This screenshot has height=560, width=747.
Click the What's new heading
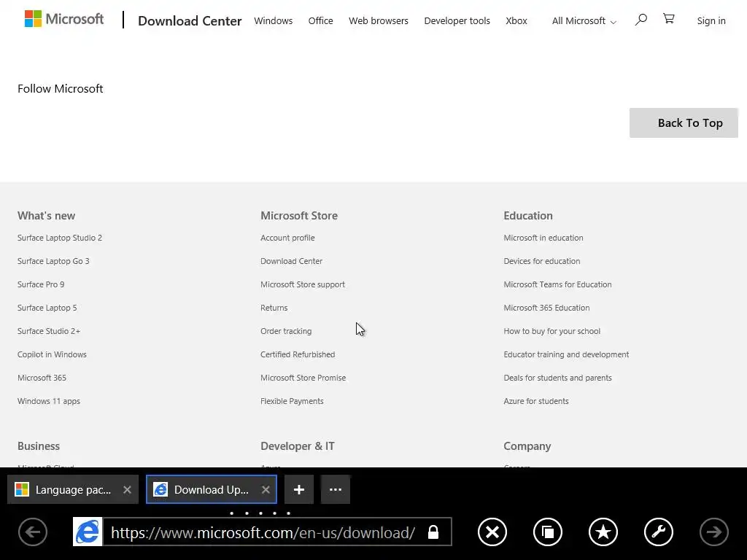[46, 216]
